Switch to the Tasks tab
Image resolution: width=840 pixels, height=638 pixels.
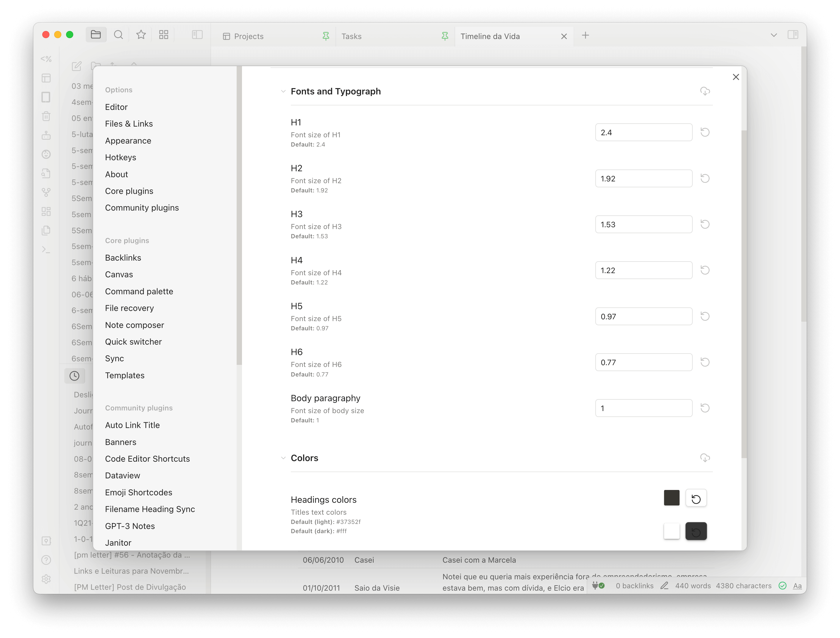click(352, 36)
